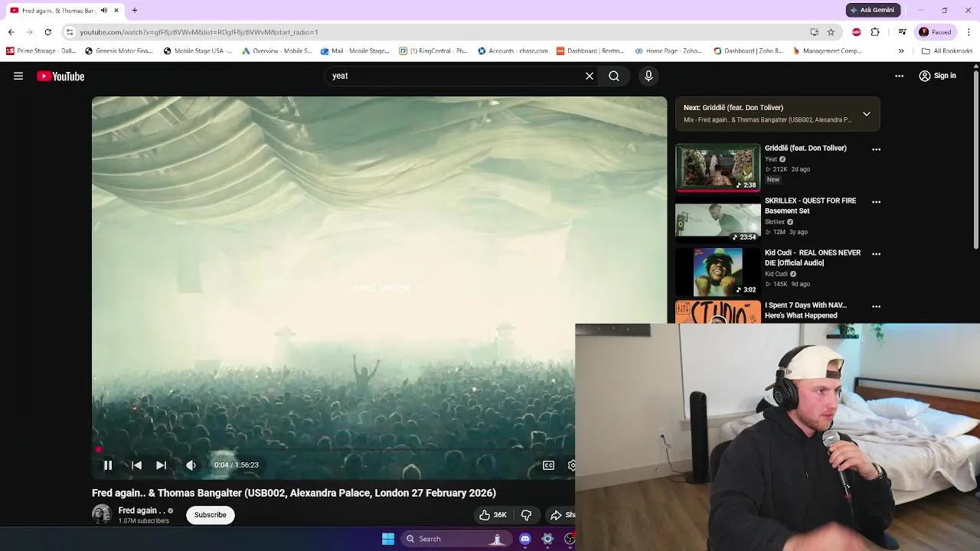This screenshot has height=551, width=980.
Task: Open the browser Extensions puzzle icon
Action: [875, 32]
